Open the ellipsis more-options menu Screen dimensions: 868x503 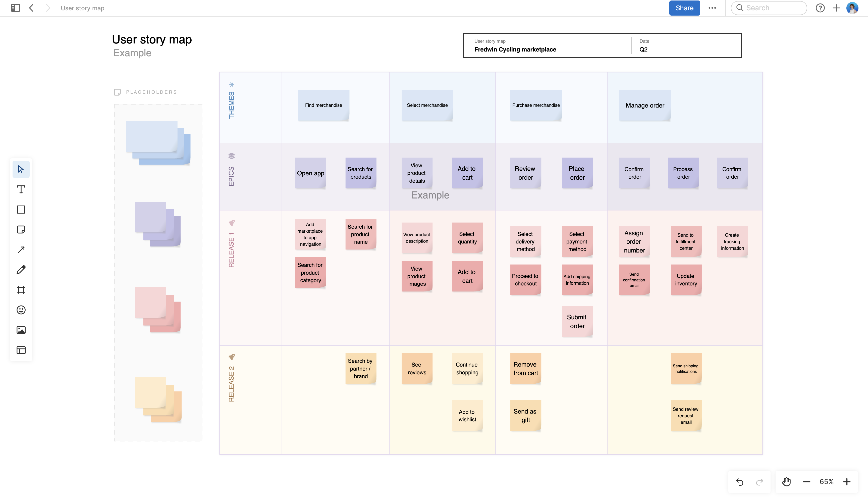coord(712,8)
